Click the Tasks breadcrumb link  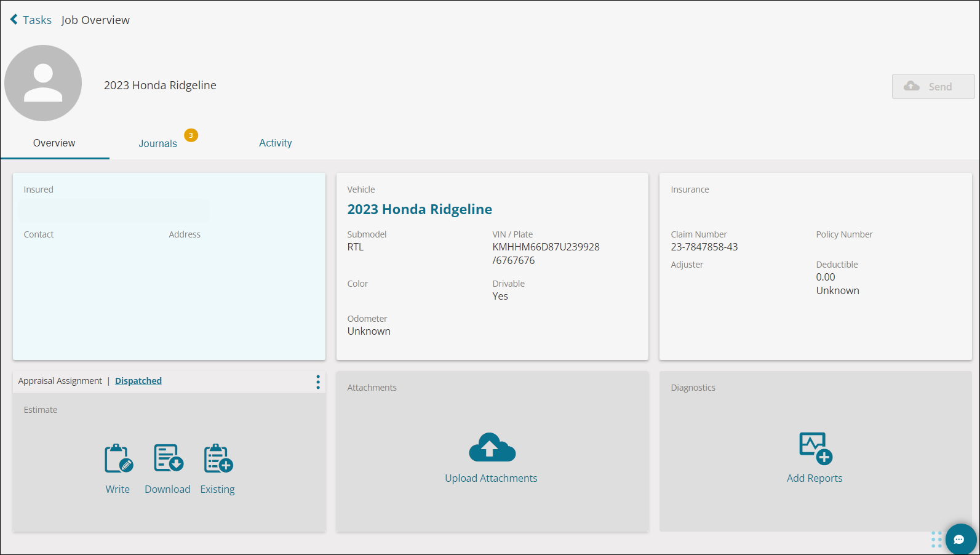(x=37, y=20)
